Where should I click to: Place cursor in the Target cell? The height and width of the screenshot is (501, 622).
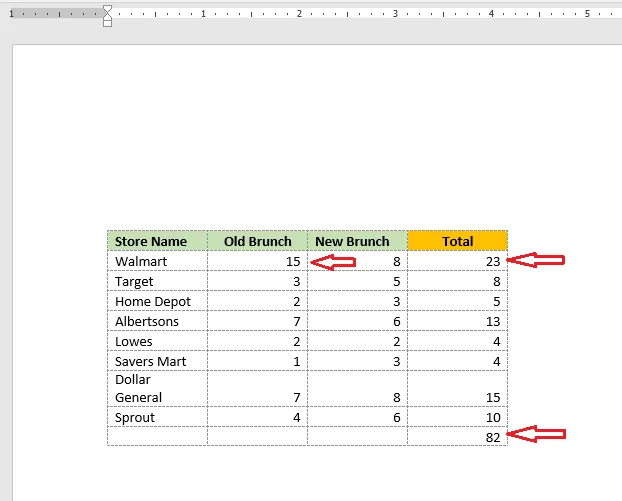(157, 281)
